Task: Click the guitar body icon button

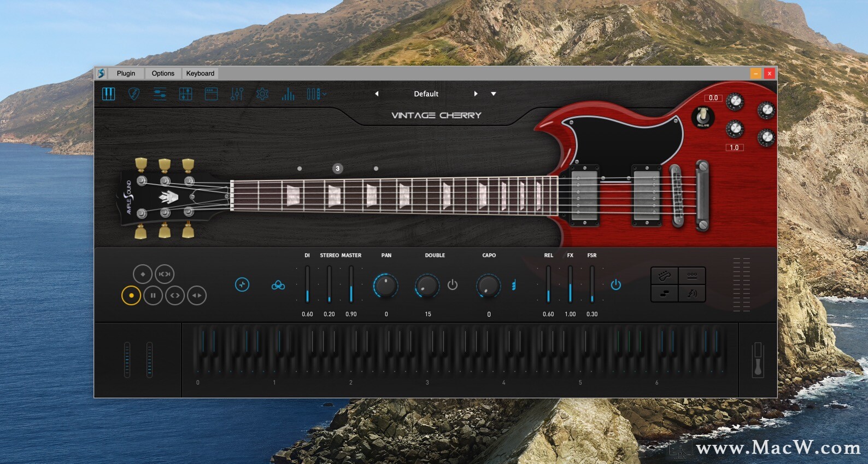Action: [x=665, y=276]
